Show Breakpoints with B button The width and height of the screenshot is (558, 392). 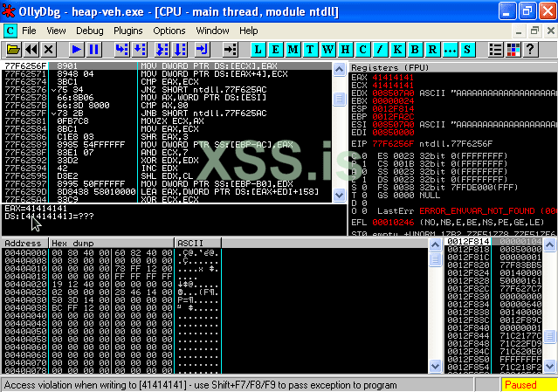[415, 50]
